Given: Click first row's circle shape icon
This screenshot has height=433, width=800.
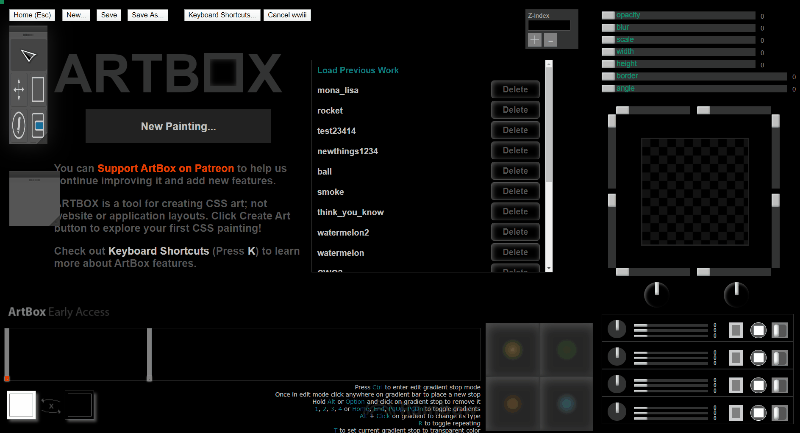Looking at the screenshot, I should [758, 330].
